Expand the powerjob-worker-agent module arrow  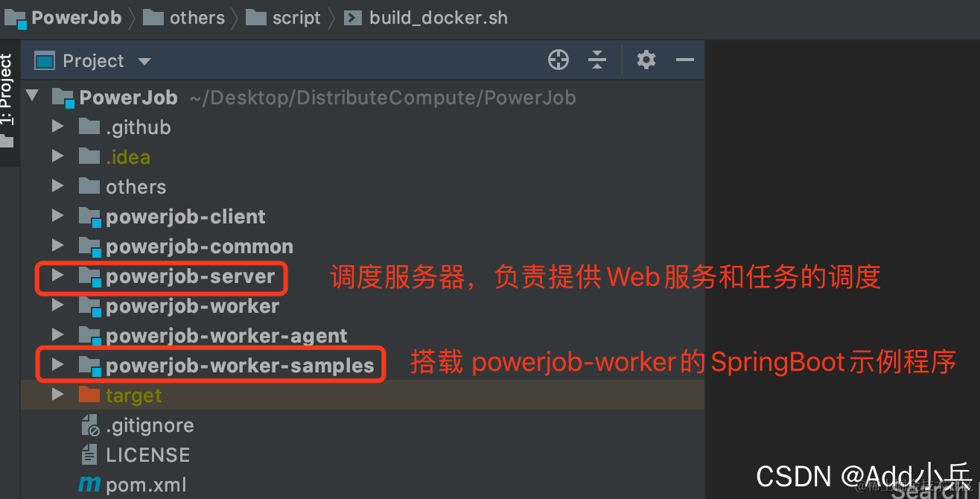click(58, 335)
